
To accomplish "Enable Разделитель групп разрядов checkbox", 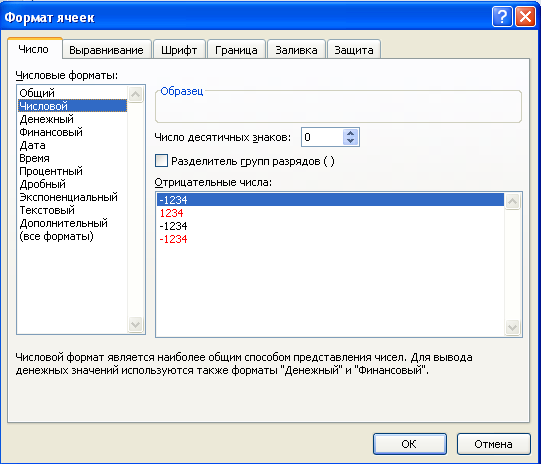I will [161, 161].
